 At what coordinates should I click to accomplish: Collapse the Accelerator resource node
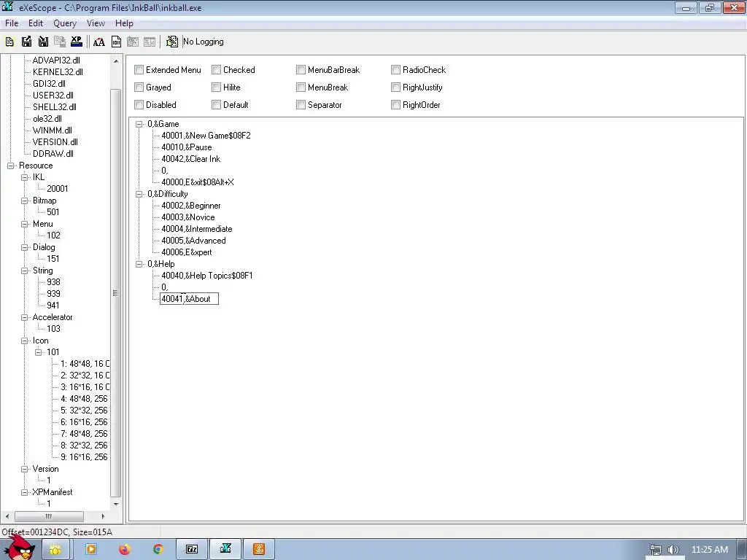[x=24, y=318]
